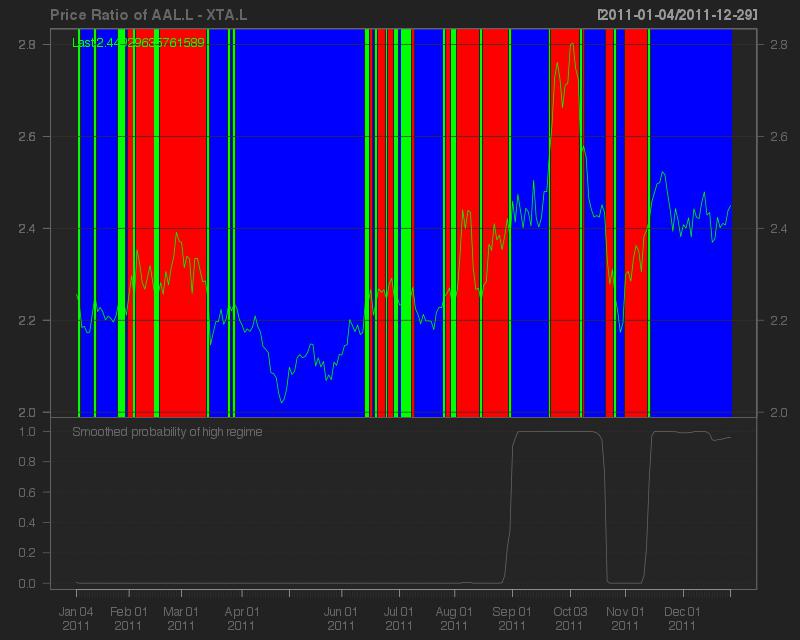Click the 'Oct 03 2011' date label
Screen dimensions: 800x640
point(570,618)
